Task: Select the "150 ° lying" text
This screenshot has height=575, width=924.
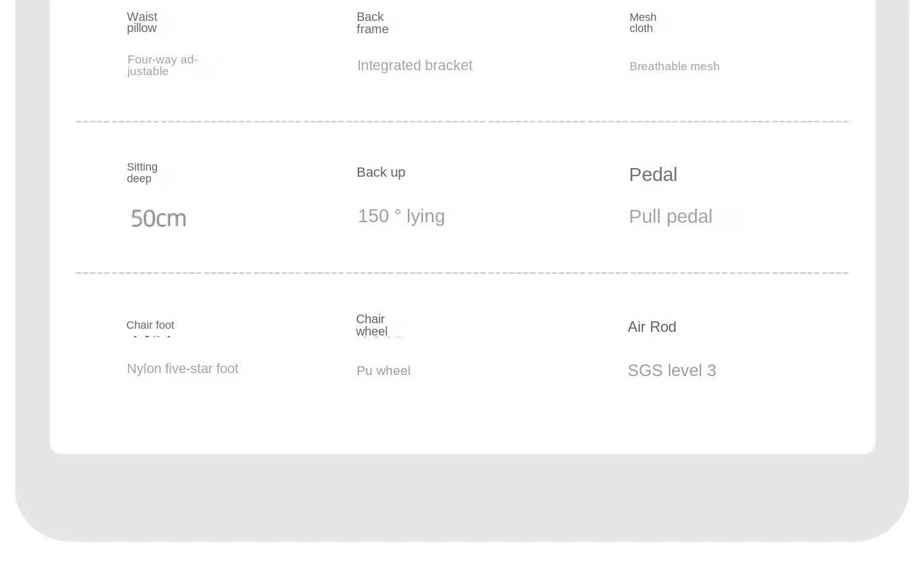Action: pyautogui.click(x=401, y=216)
